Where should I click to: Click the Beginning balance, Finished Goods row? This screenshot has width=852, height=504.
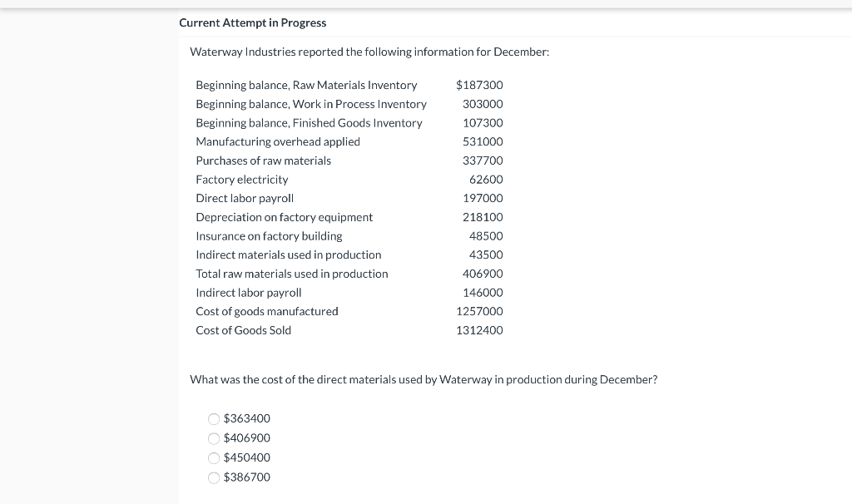click(x=309, y=122)
